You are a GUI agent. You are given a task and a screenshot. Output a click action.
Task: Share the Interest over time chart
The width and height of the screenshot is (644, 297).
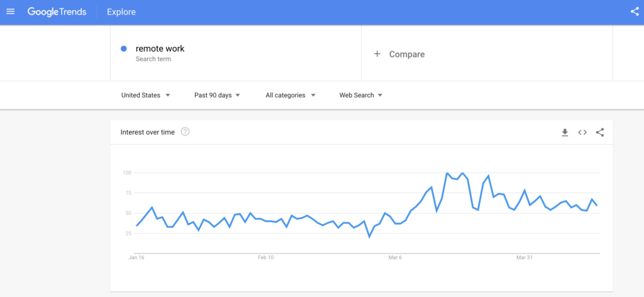(x=599, y=132)
